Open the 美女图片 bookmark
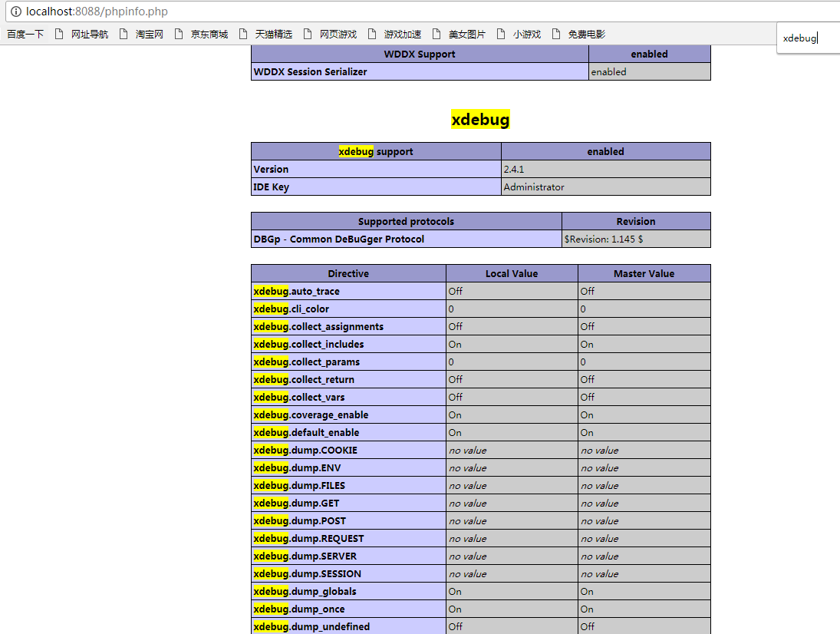Screen dimensions: 840x634 460,35
